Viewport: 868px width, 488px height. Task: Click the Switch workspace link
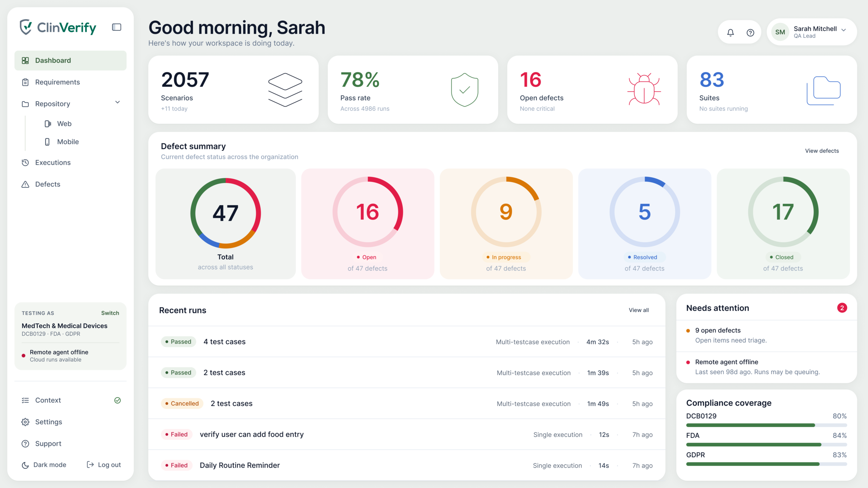[x=110, y=313]
